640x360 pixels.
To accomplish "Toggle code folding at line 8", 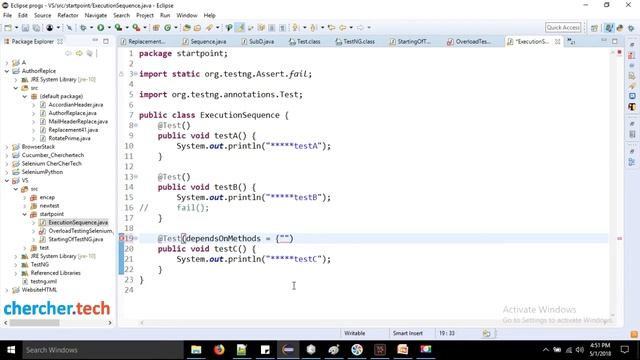I will click(x=136, y=125).
